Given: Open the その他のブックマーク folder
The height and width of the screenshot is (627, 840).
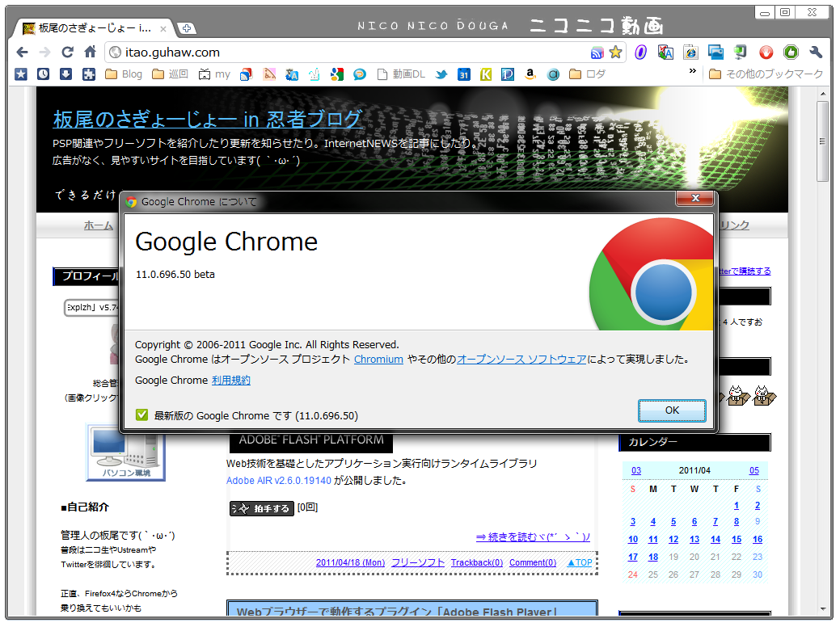Looking at the screenshot, I should point(766,74).
